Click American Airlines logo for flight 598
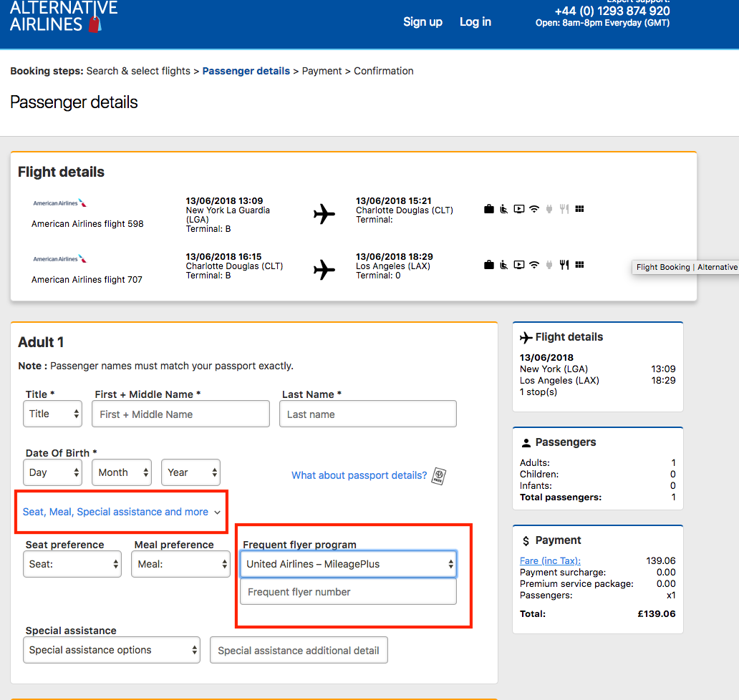 [60, 203]
